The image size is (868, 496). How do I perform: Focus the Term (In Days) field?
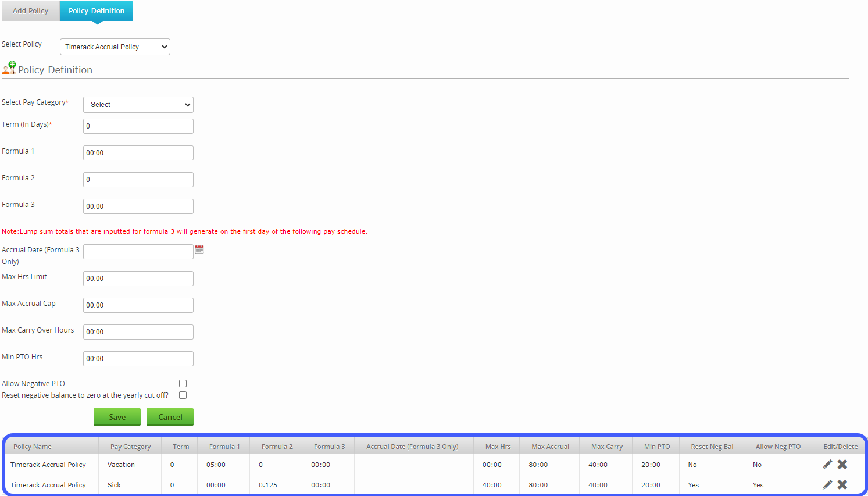[138, 126]
